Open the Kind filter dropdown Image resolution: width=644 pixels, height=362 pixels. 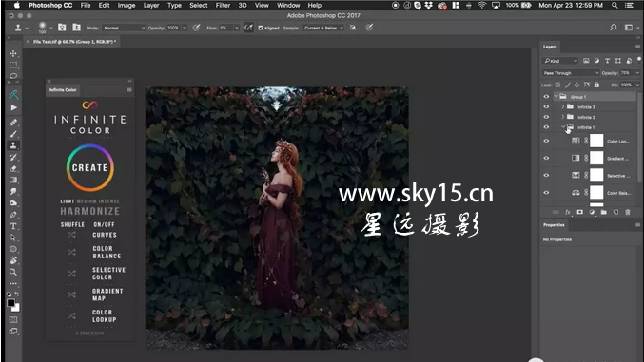coord(560,61)
